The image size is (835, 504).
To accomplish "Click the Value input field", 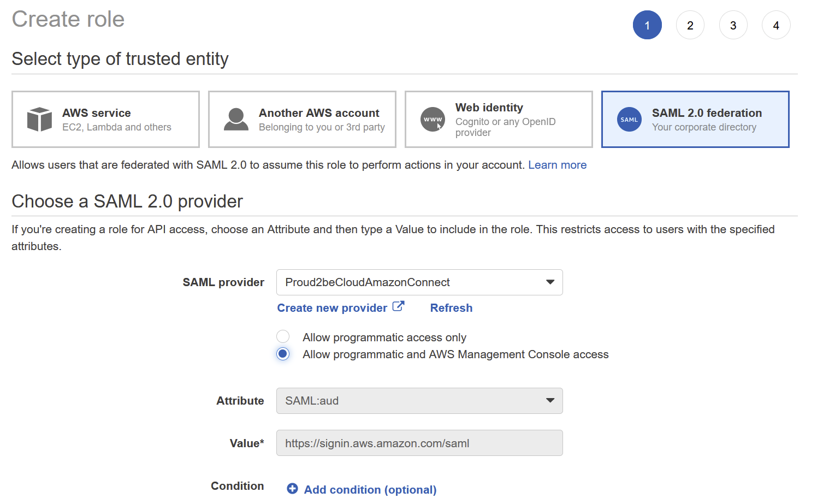I will (419, 443).
